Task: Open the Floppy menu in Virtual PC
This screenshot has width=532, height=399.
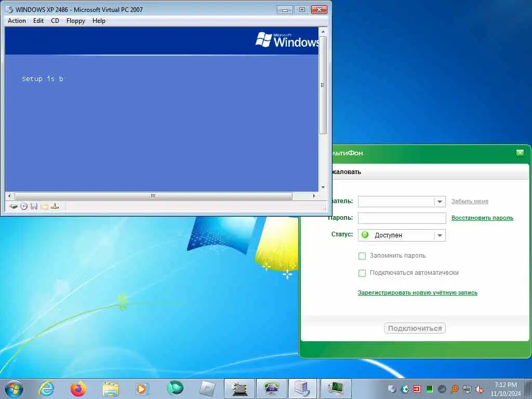Action: (76, 21)
